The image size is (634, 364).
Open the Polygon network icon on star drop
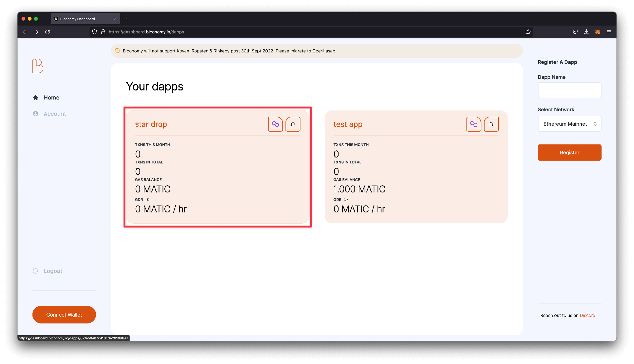[276, 124]
